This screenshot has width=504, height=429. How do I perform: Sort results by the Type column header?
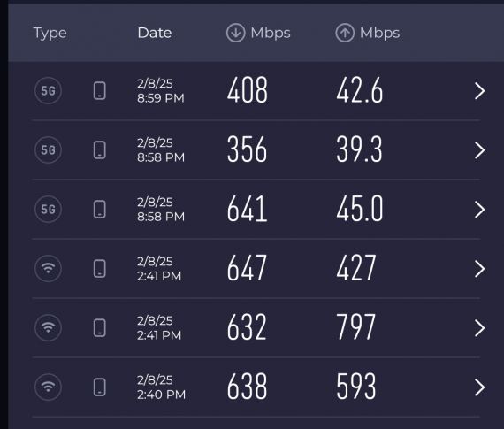[50, 34]
